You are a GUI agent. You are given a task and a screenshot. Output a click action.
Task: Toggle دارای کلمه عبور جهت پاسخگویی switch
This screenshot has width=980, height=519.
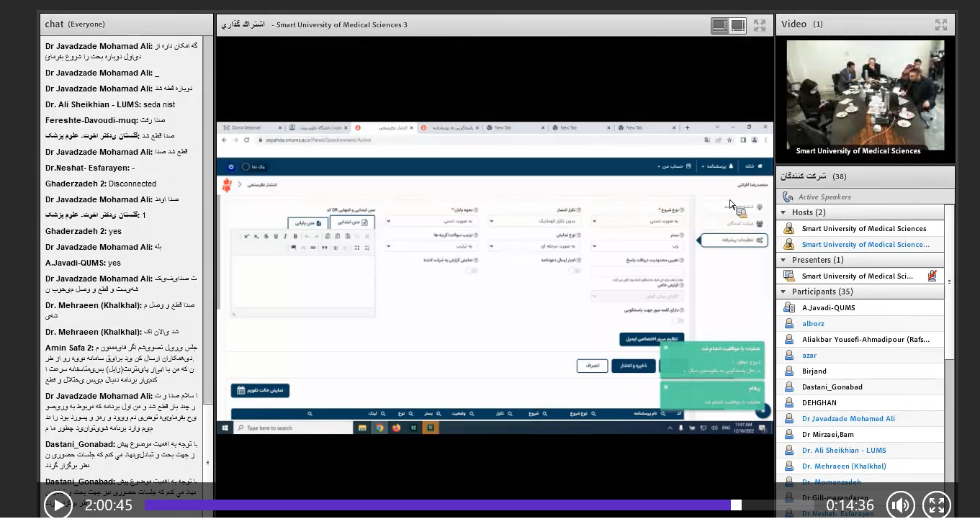pos(678,321)
